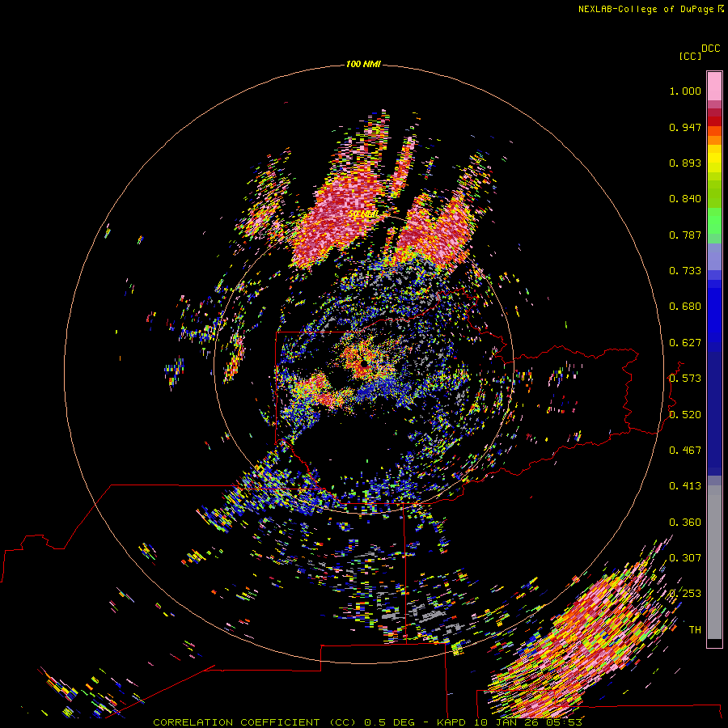Click the 0.893 scale value

[685, 163]
